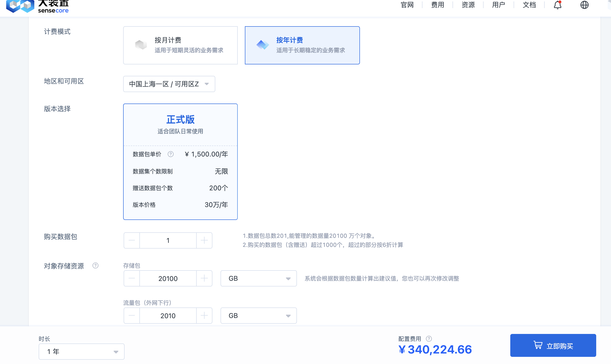Open the notification bell

pyautogui.click(x=558, y=5)
